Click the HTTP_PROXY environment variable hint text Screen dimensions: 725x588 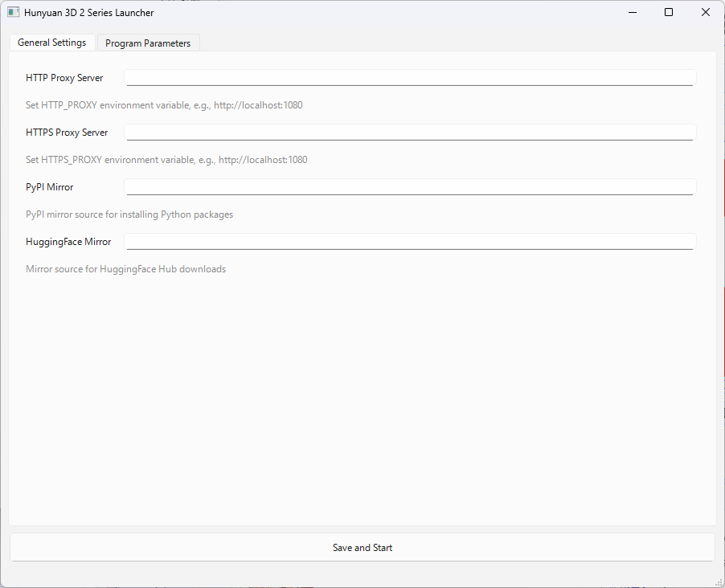(164, 105)
